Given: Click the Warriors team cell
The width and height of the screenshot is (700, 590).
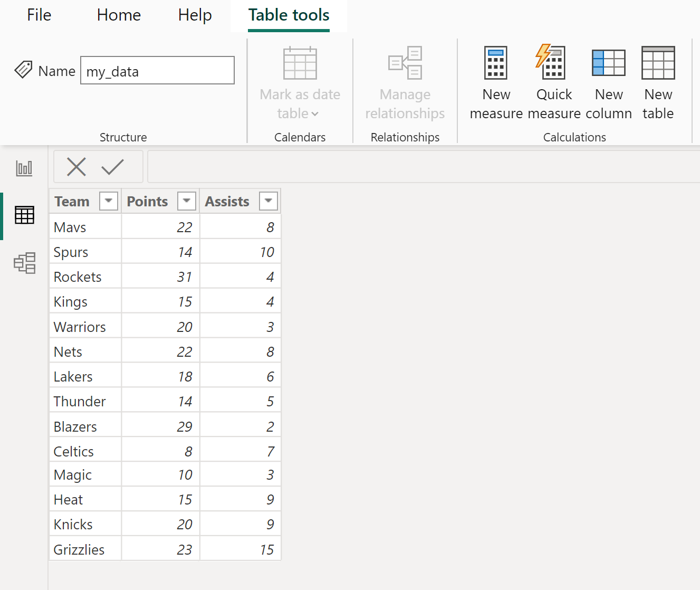Looking at the screenshot, I should [x=85, y=327].
